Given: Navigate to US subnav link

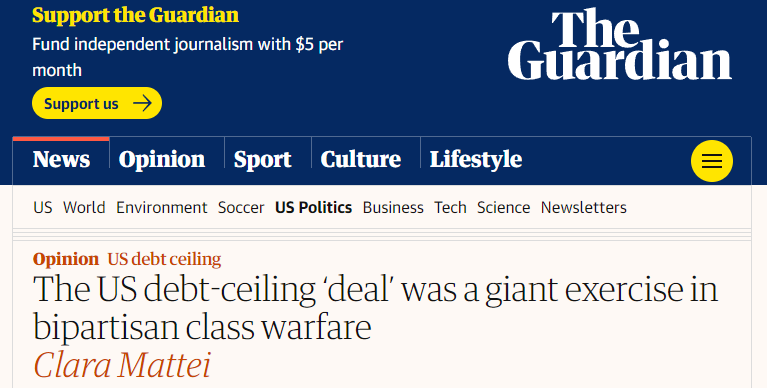Looking at the screenshot, I should pyautogui.click(x=43, y=207).
